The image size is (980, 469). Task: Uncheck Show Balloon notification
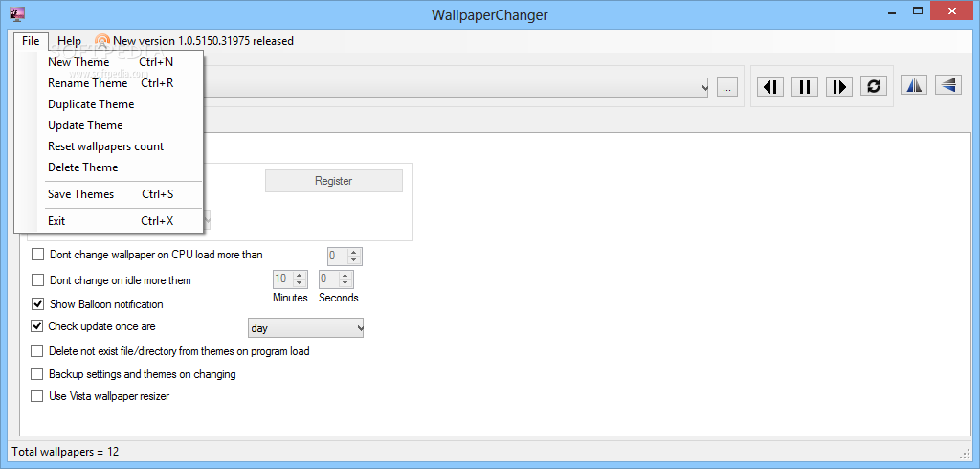pyautogui.click(x=38, y=304)
